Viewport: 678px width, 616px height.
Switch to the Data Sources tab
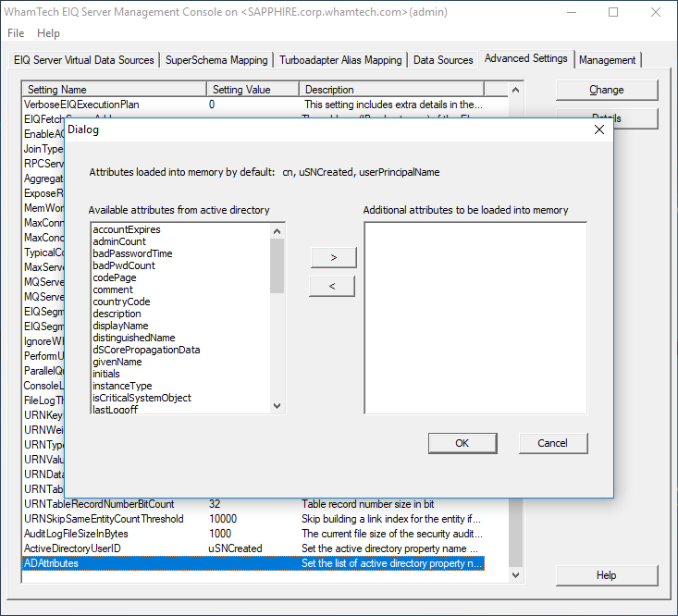point(443,60)
